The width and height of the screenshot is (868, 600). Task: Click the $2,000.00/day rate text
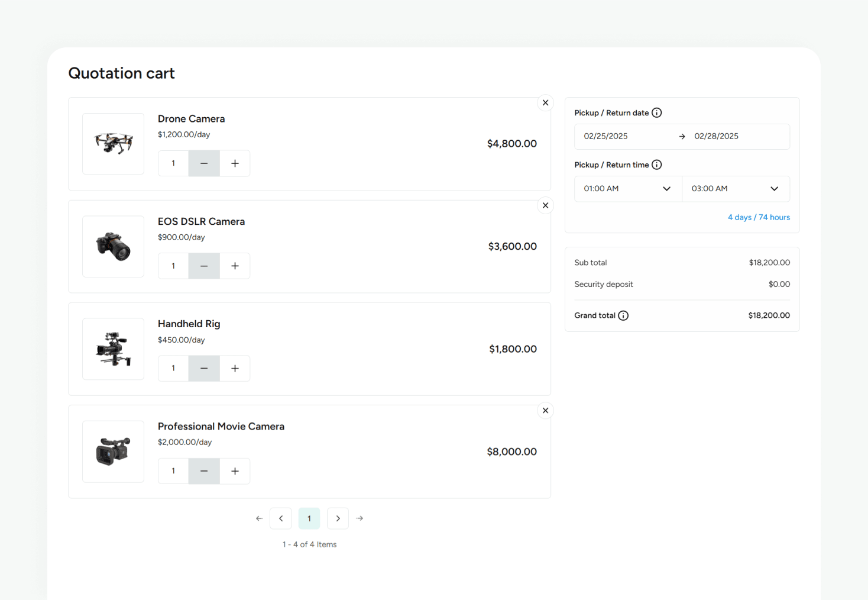coord(184,442)
